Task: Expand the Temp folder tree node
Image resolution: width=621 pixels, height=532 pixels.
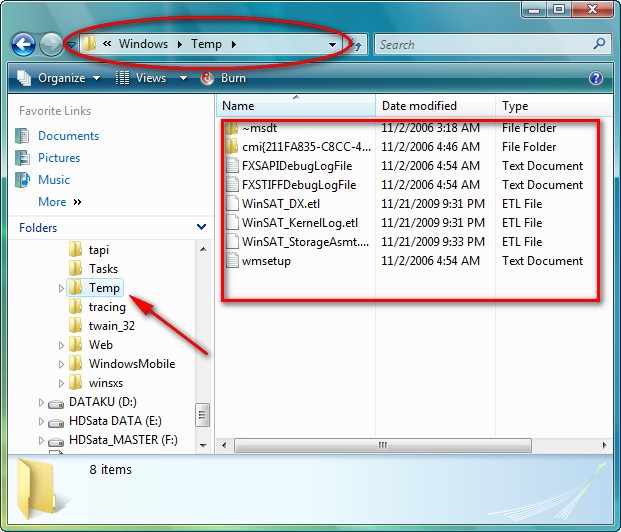Action: pyautogui.click(x=61, y=288)
